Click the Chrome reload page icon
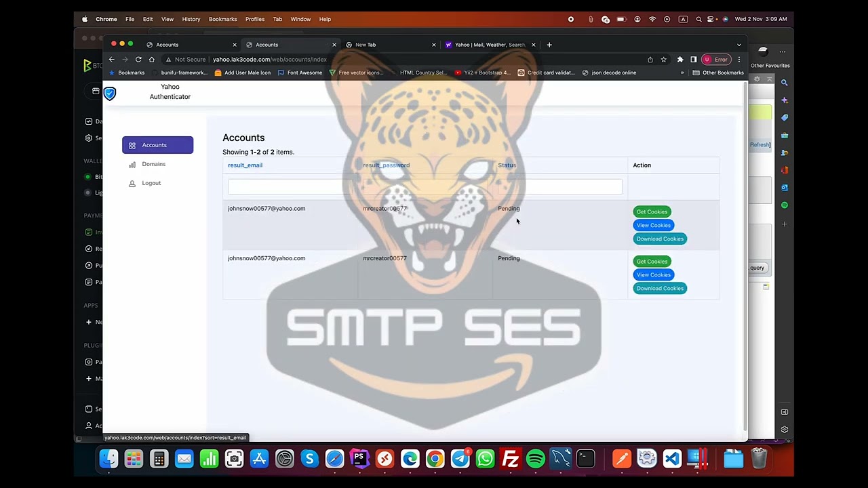The width and height of the screenshot is (868, 488). tap(138, 59)
